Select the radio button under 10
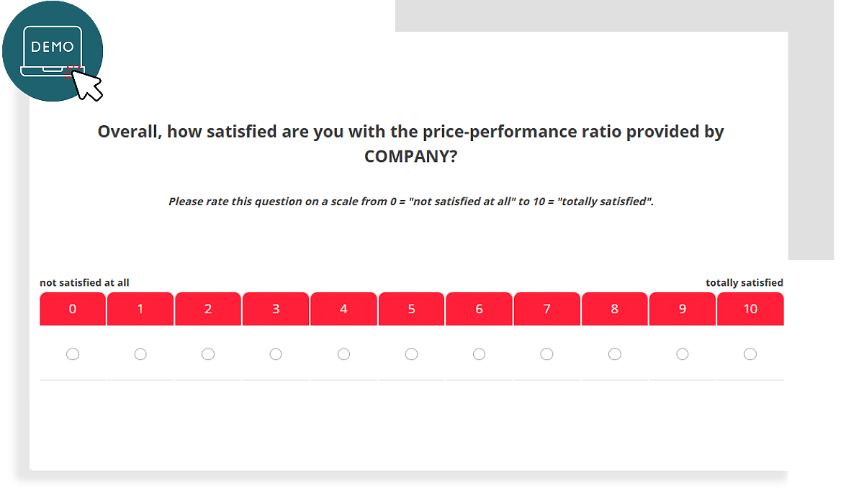The image size is (864, 504). 750,354
